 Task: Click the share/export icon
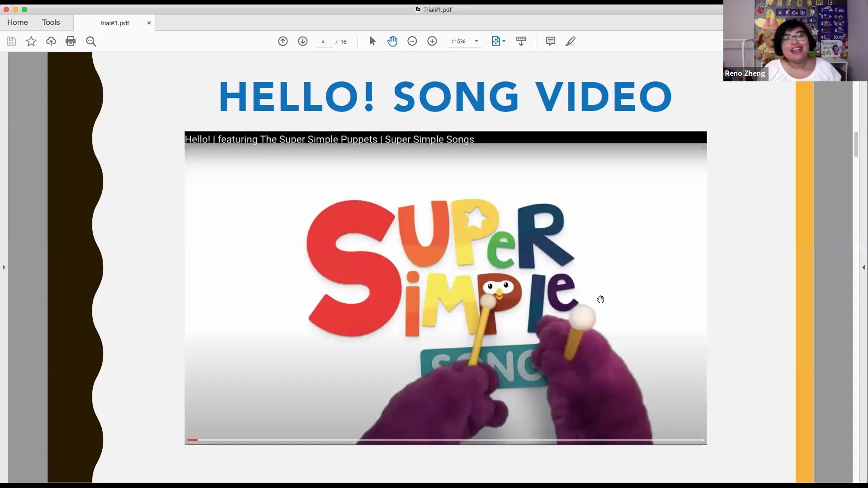click(x=51, y=41)
